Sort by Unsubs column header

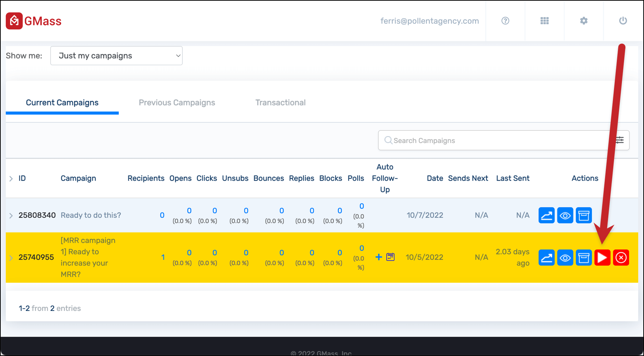tap(235, 178)
